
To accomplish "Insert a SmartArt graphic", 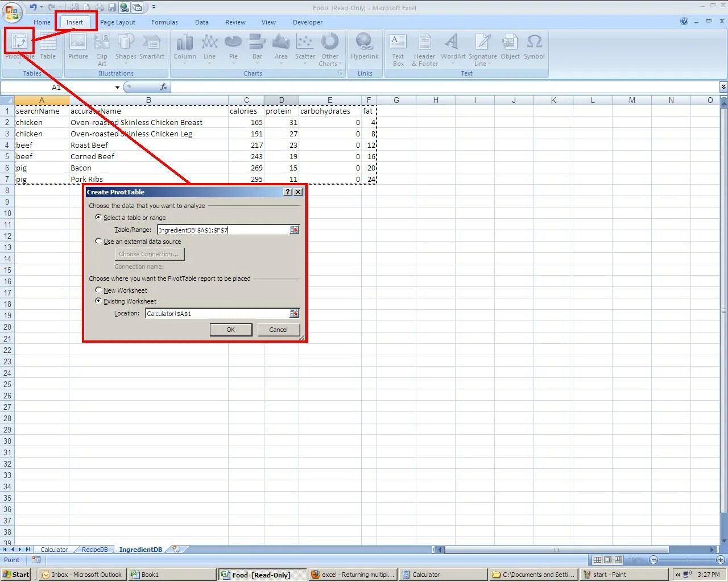I will click(x=152, y=46).
